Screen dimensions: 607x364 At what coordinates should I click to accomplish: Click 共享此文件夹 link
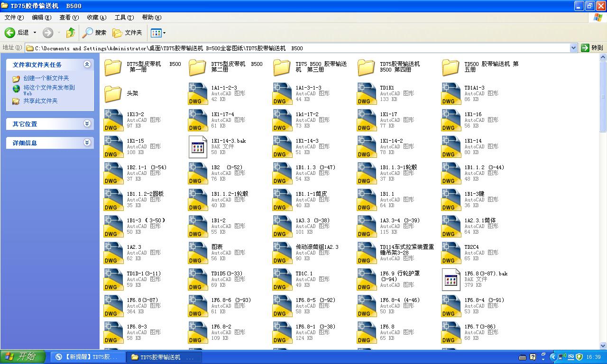[x=40, y=101]
